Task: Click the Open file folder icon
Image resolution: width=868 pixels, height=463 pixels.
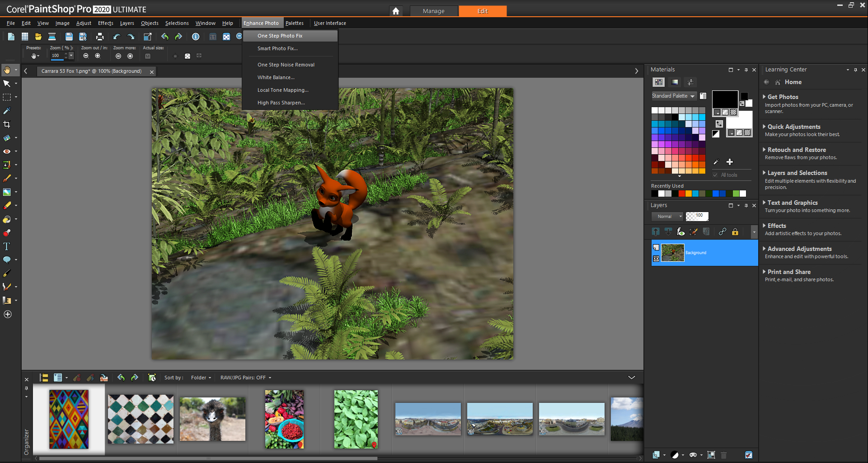Action: [x=38, y=37]
